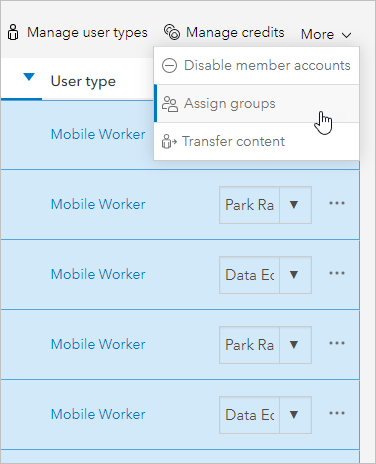
Task: Sort by the User type column header
Action: click(83, 81)
